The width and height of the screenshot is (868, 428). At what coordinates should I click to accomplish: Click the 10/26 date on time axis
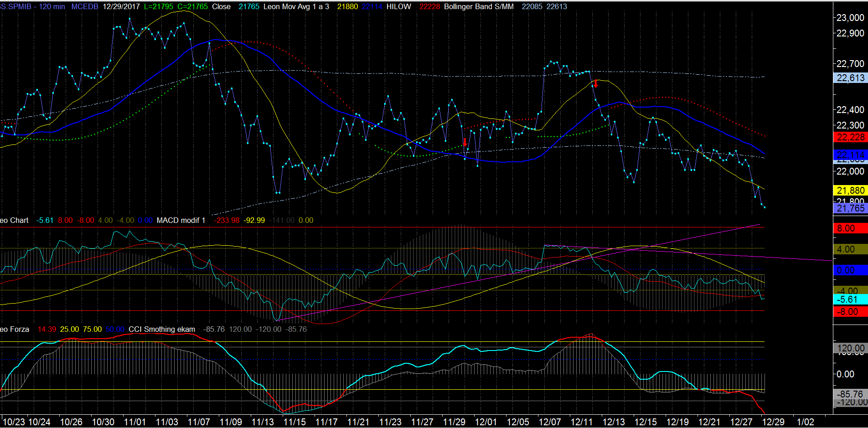(71, 422)
